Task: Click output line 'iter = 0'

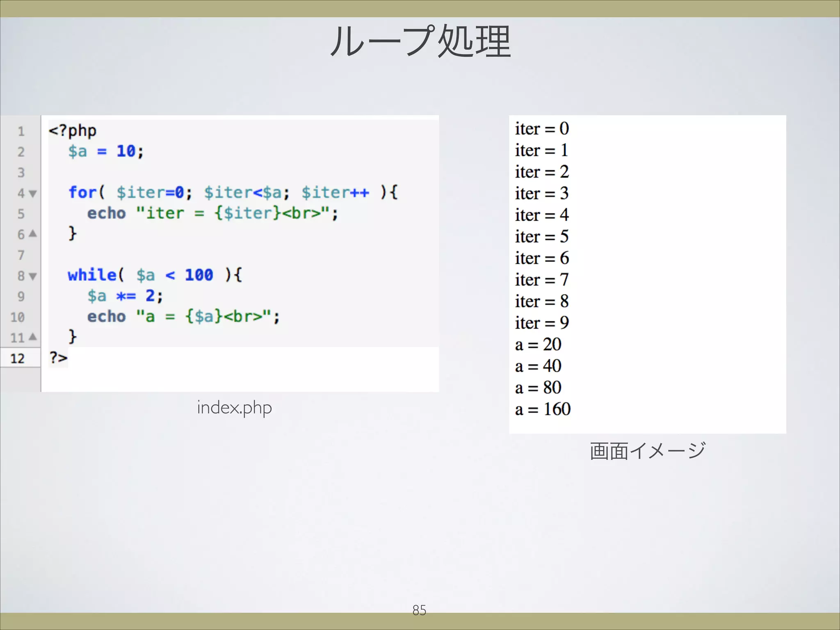Action: pos(542,129)
